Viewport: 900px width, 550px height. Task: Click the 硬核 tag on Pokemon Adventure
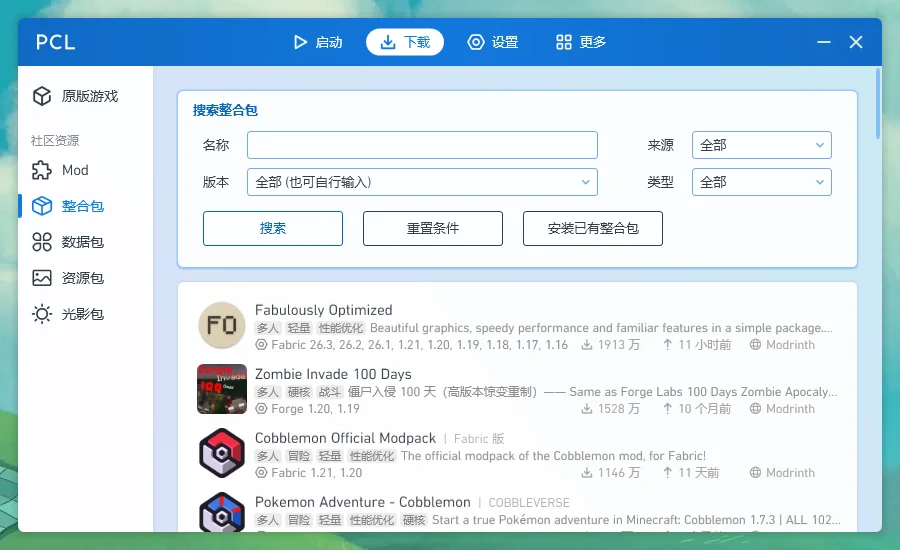[x=414, y=520]
